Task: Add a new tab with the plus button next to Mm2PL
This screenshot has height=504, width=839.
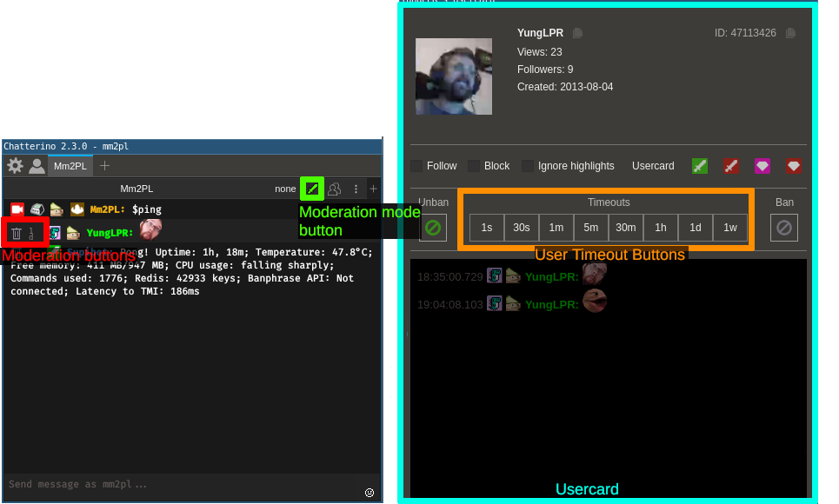Action: tap(105, 166)
